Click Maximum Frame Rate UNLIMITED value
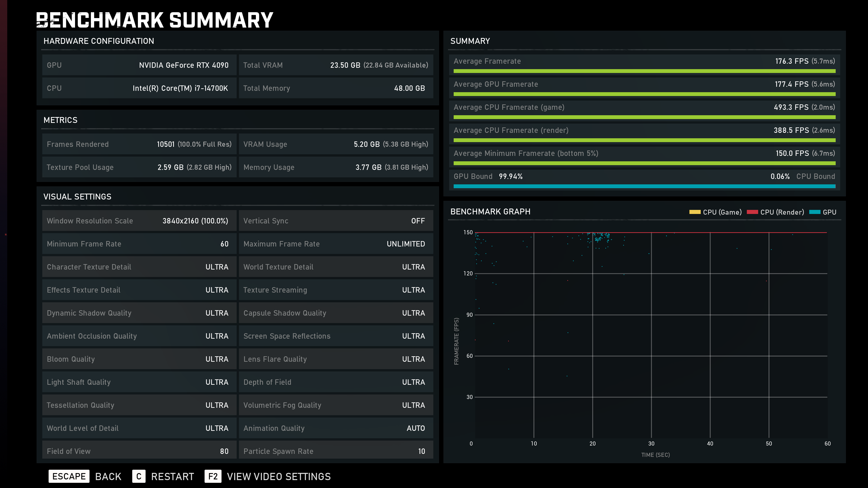Viewport: 868px width, 488px height. pyautogui.click(x=406, y=244)
